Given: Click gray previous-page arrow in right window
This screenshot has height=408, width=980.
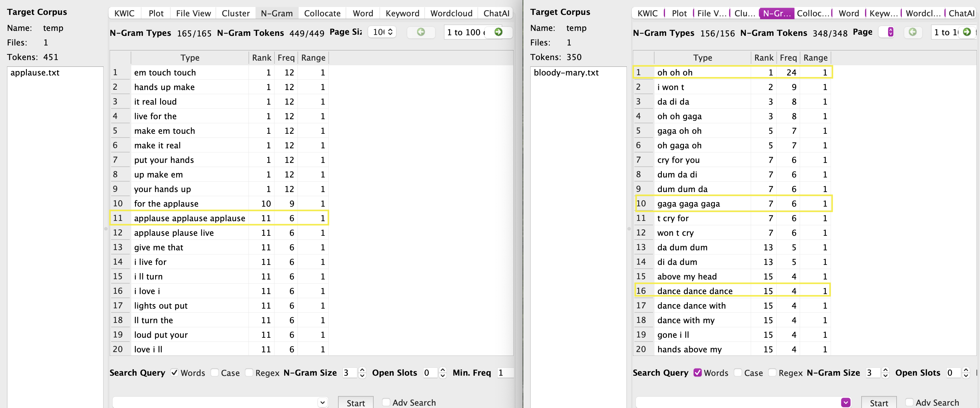Looking at the screenshot, I should coord(913,32).
